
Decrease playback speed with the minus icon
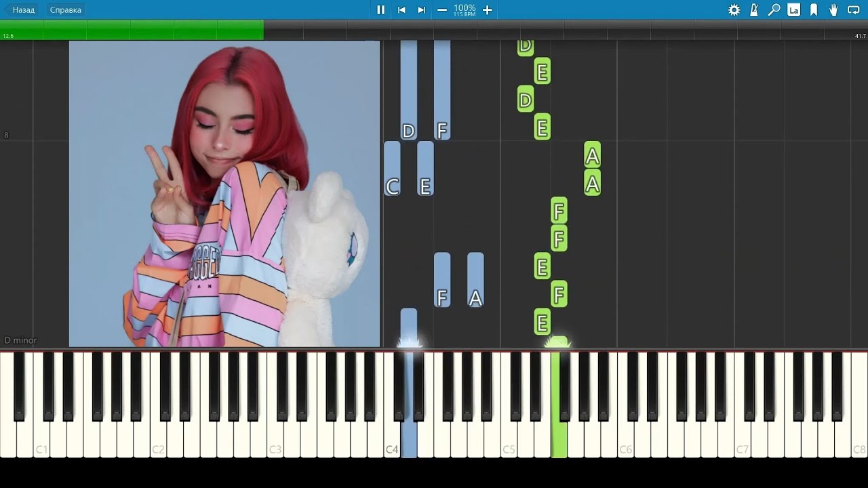[x=442, y=10]
